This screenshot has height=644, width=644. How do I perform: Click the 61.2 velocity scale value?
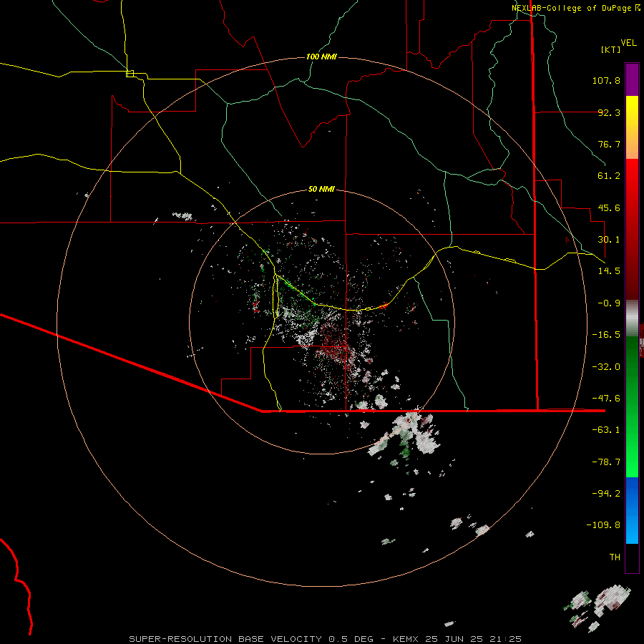pyautogui.click(x=609, y=176)
